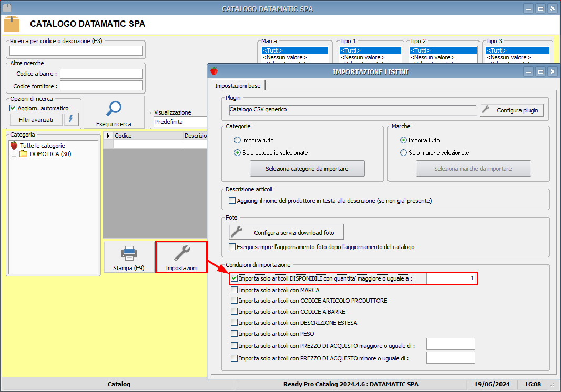Check Importa solo articoli con MARCA

point(234,290)
